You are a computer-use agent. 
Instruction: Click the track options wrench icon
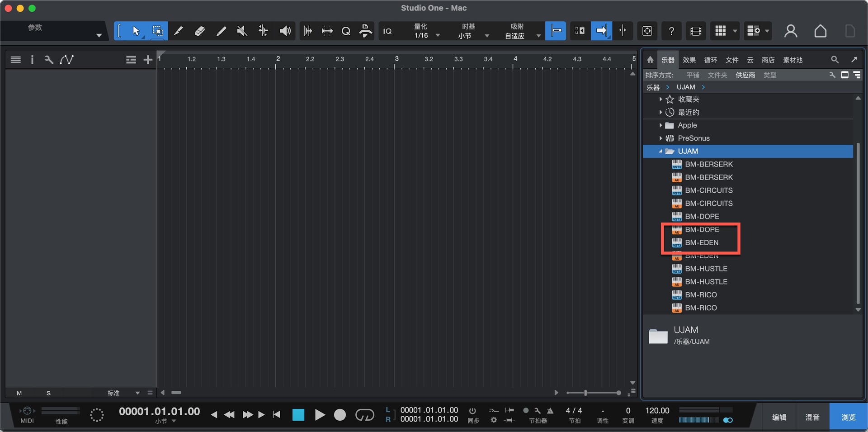[x=49, y=59]
